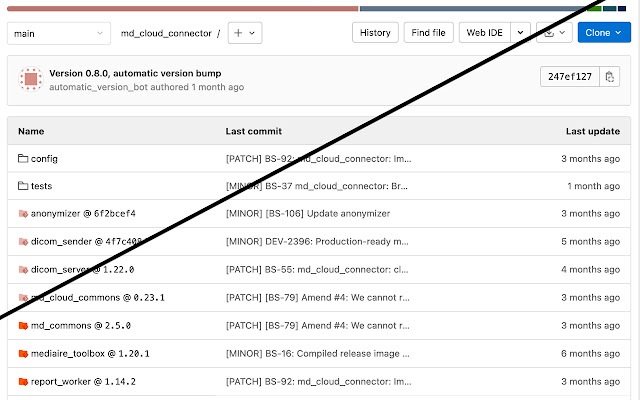Click commit hash 247ef127
Viewport: 640px width, 400px height.
click(x=570, y=76)
